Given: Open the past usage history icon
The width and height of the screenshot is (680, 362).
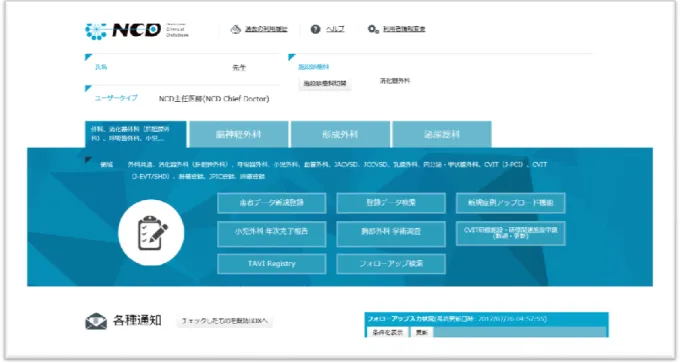Looking at the screenshot, I should click(x=235, y=29).
